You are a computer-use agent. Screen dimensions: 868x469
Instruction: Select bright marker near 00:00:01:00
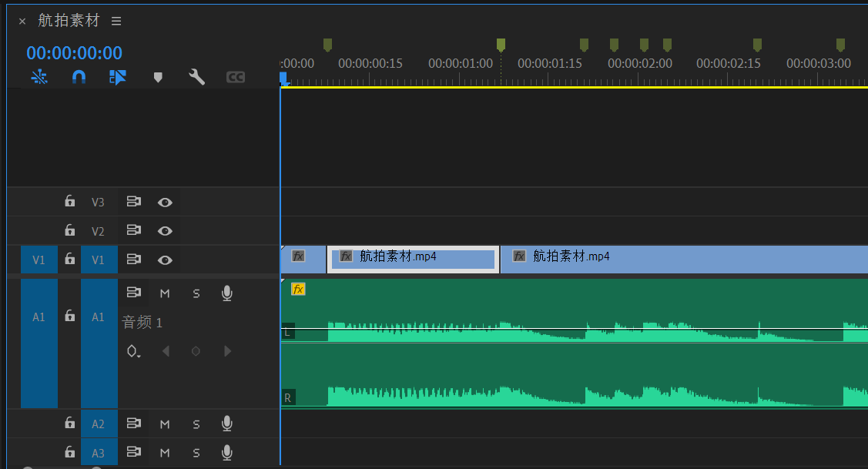coord(501,45)
